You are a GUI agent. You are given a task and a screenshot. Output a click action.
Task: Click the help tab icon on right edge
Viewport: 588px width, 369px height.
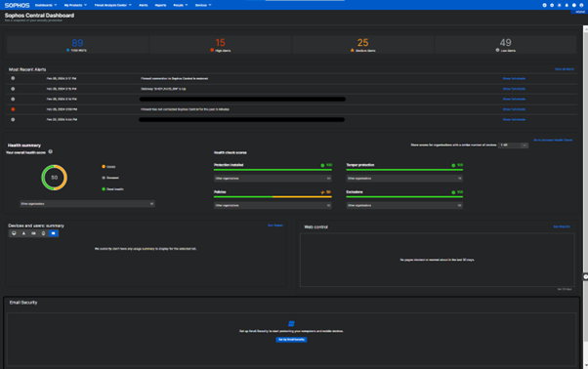585,277
